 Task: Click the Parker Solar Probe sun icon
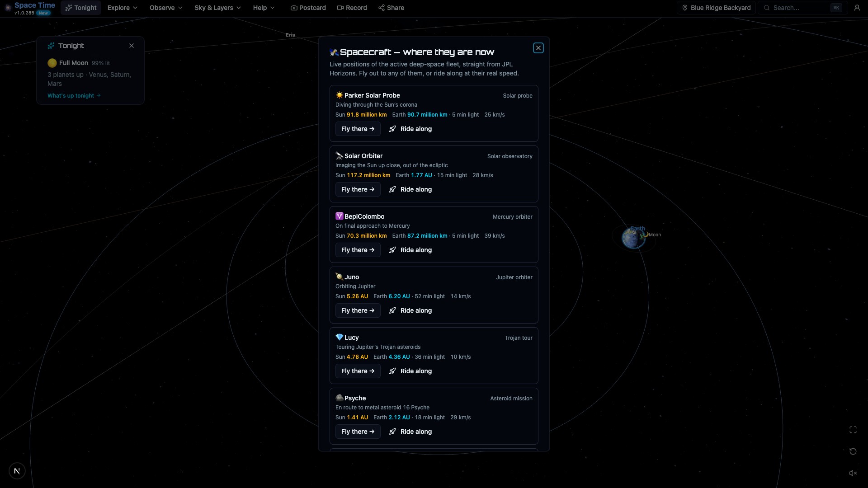340,95
